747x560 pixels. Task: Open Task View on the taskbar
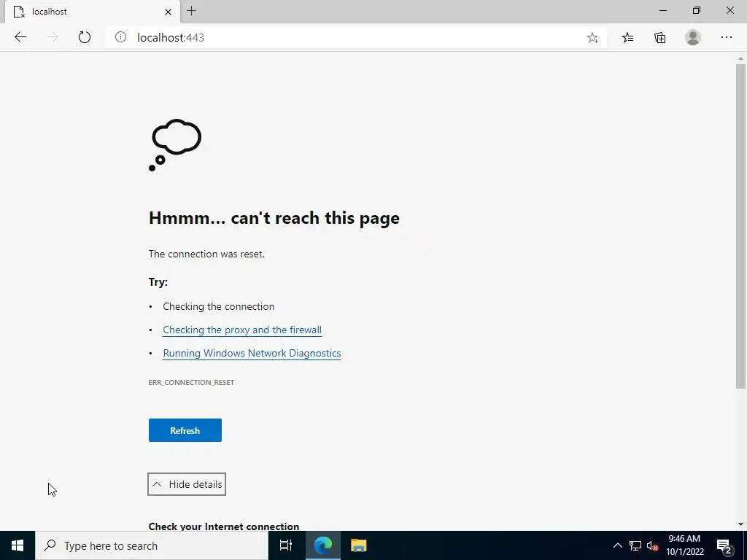coord(286,545)
